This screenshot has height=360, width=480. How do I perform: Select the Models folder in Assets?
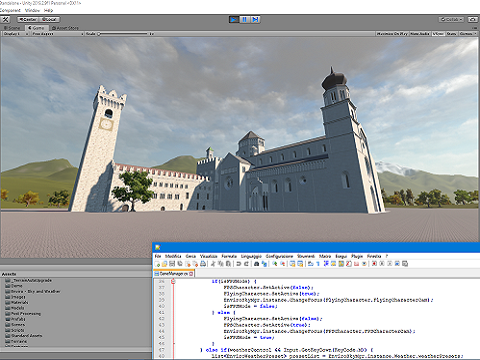coord(15,308)
